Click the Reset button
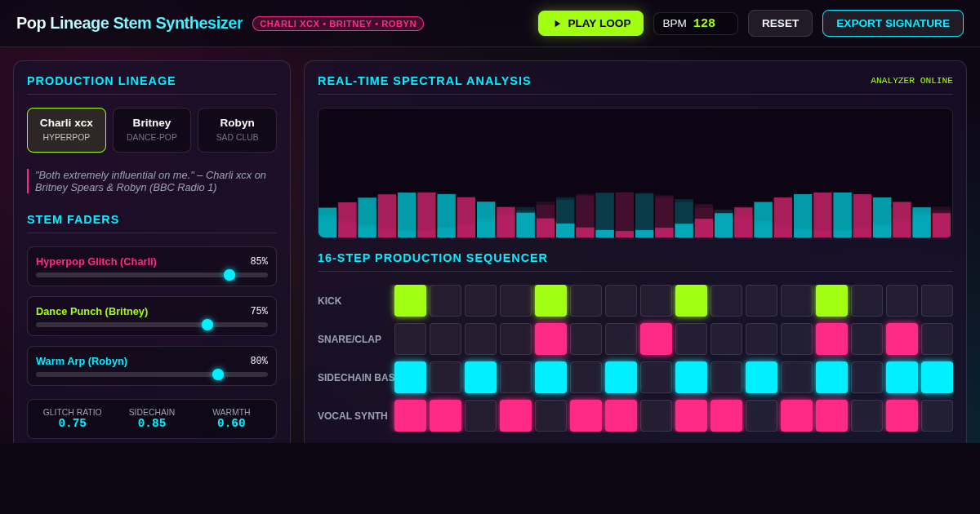Viewport: 980px width, 514px height. [780, 23]
